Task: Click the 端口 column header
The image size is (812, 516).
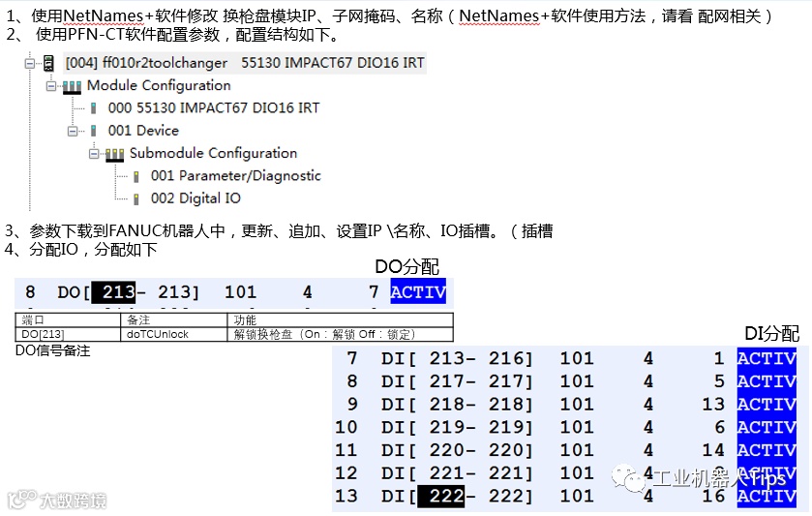Action: pyautogui.click(x=68, y=320)
